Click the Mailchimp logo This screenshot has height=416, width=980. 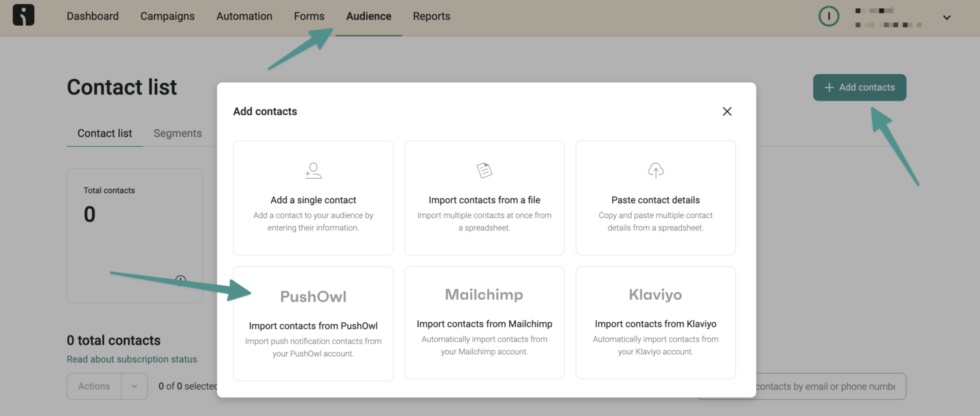(x=484, y=294)
